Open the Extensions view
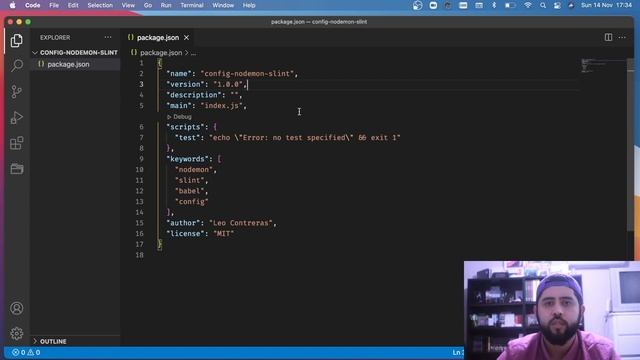This screenshot has width=640, height=360. click(x=16, y=143)
